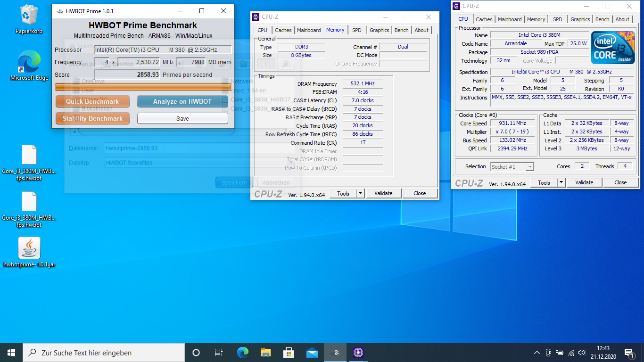Click the Score field showing 2858.93
The height and width of the screenshot is (362, 644).
pos(127,74)
